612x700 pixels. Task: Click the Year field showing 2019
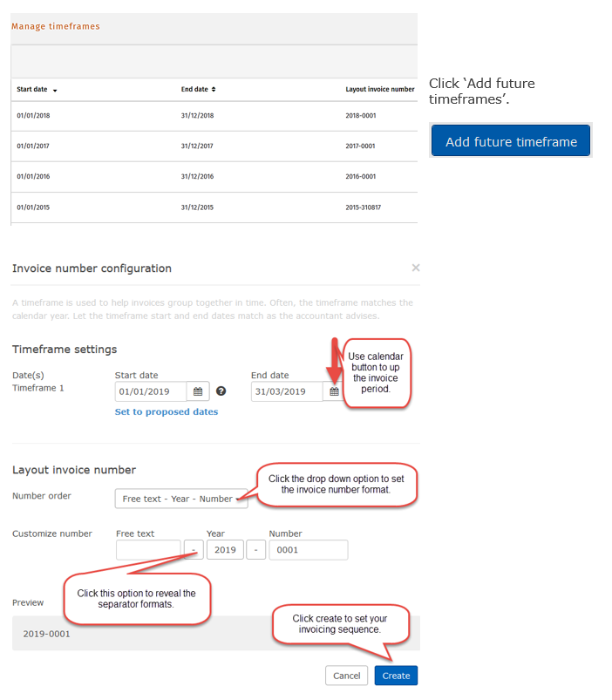(225, 550)
